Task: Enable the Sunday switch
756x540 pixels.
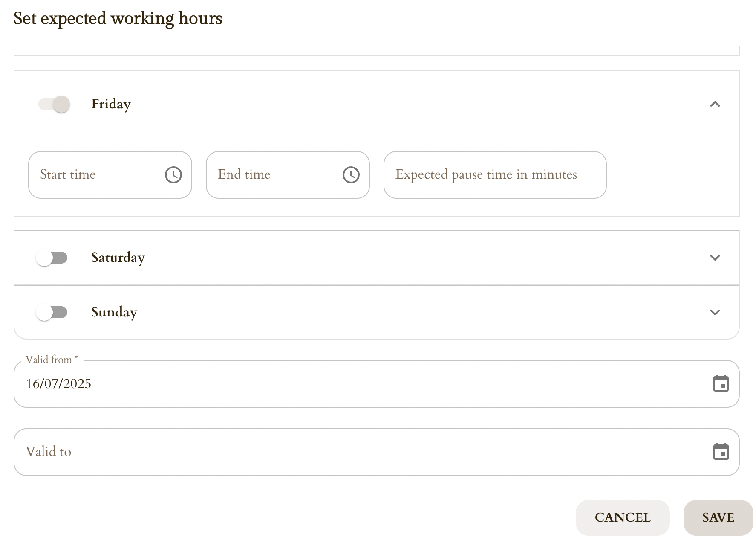Action: click(52, 312)
